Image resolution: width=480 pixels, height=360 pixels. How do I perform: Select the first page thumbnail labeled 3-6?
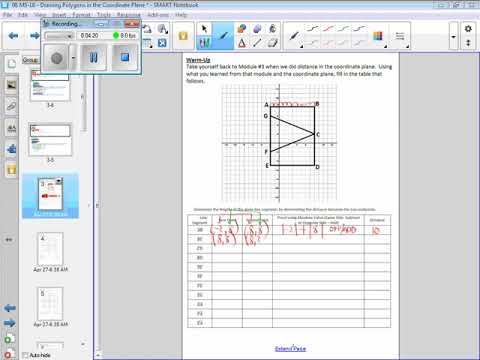pyautogui.click(x=50, y=85)
